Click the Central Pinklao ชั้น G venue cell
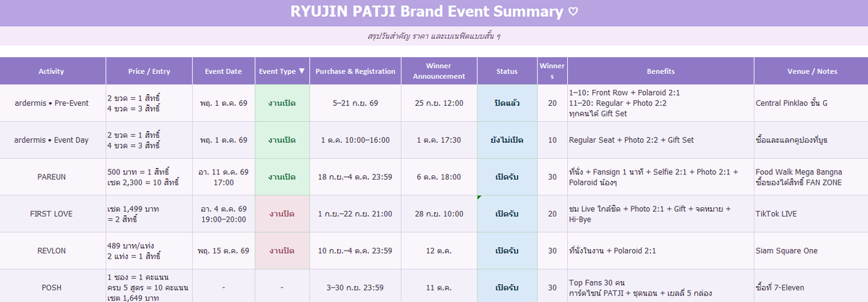 (811, 103)
